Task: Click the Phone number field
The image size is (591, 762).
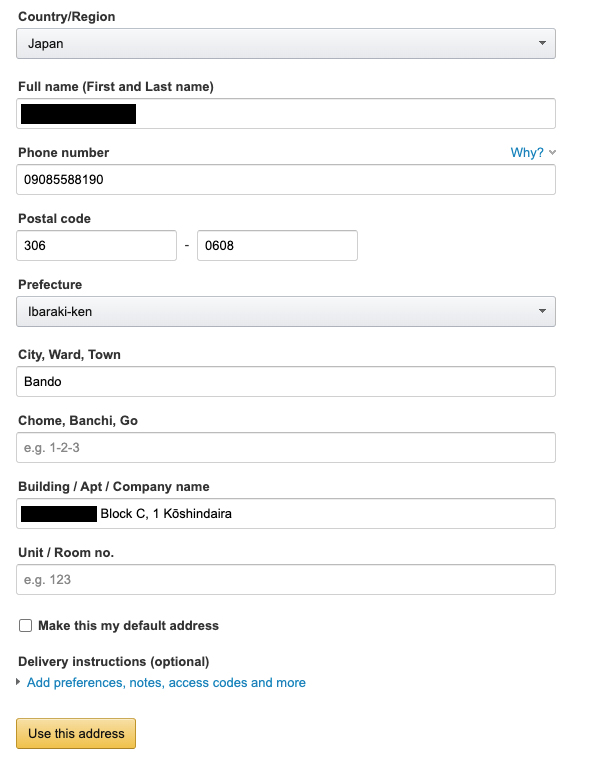Action: [286, 180]
